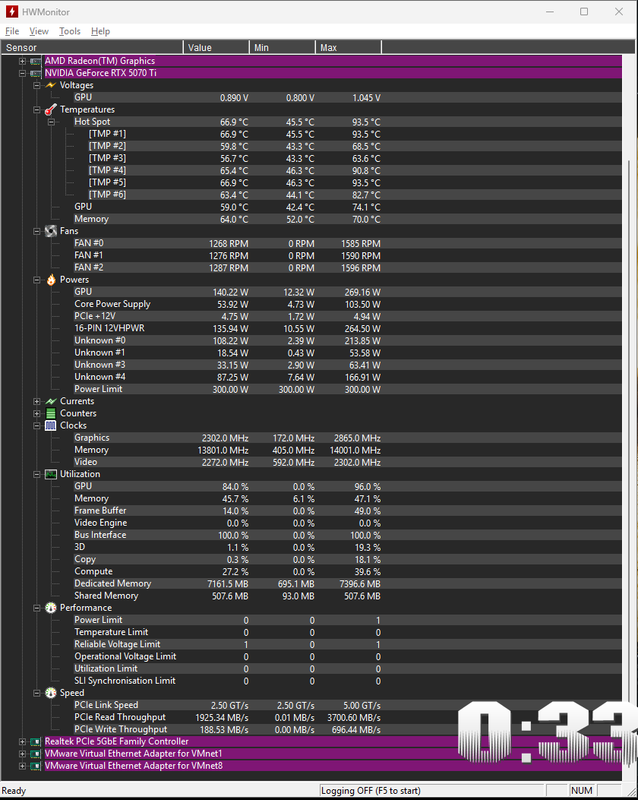
Task: Click the Speed gauge icon
Action: pos(51,693)
